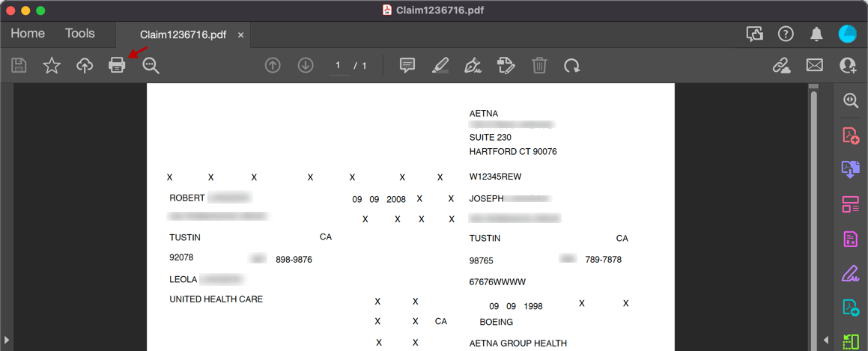Go to previous page arrow
This screenshot has height=351, width=868.
[x=273, y=65]
